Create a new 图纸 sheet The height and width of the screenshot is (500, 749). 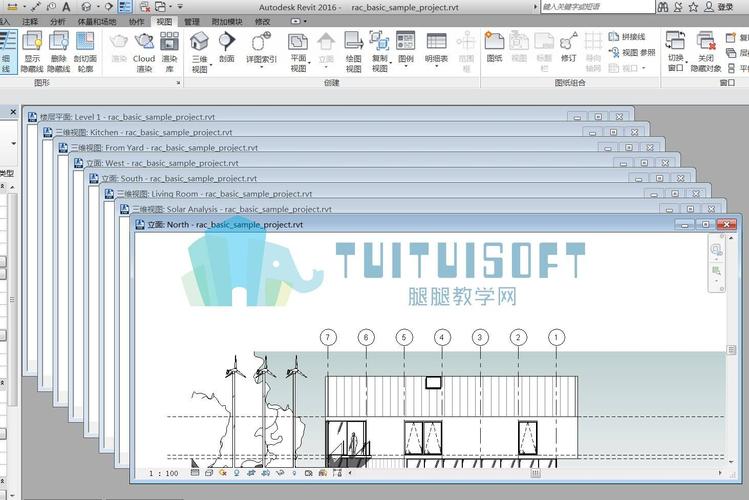[494, 47]
